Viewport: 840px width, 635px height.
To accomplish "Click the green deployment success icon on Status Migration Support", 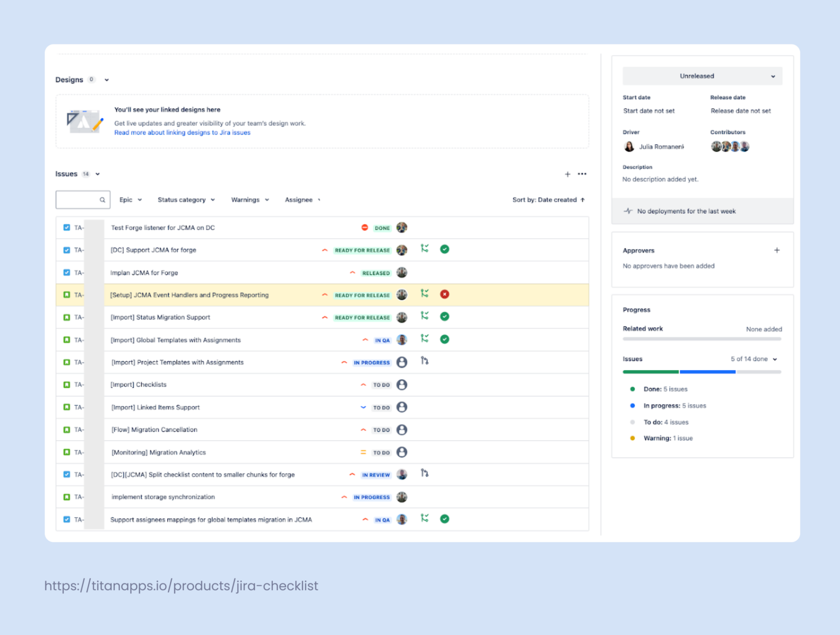I will click(x=445, y=316).
